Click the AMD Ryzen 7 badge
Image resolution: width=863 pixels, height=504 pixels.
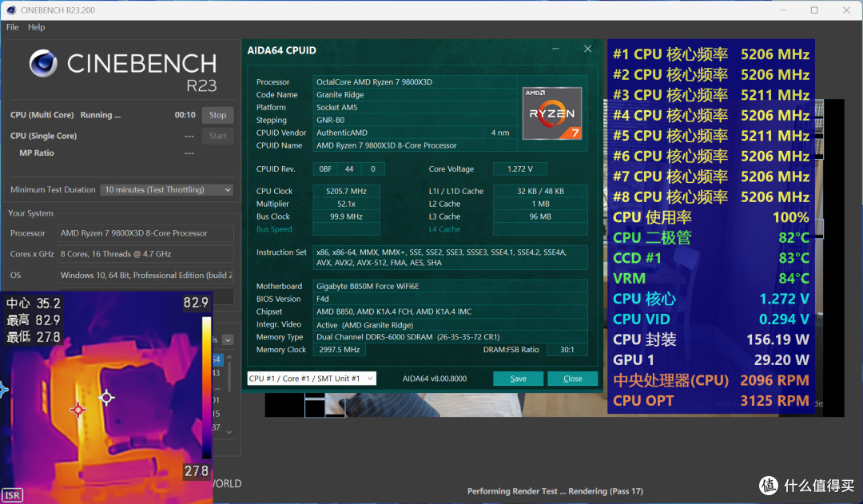tap(552, 113)
